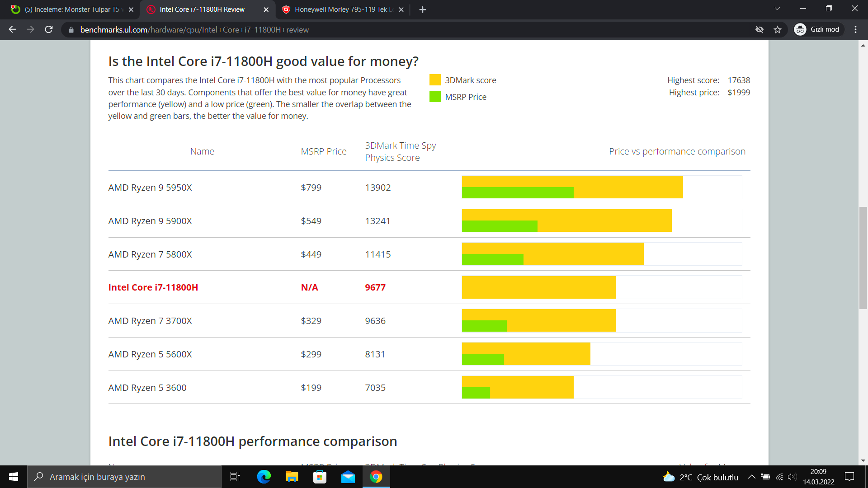Bookmark this page with the star icon
The image size is (868, 488).
778,29
